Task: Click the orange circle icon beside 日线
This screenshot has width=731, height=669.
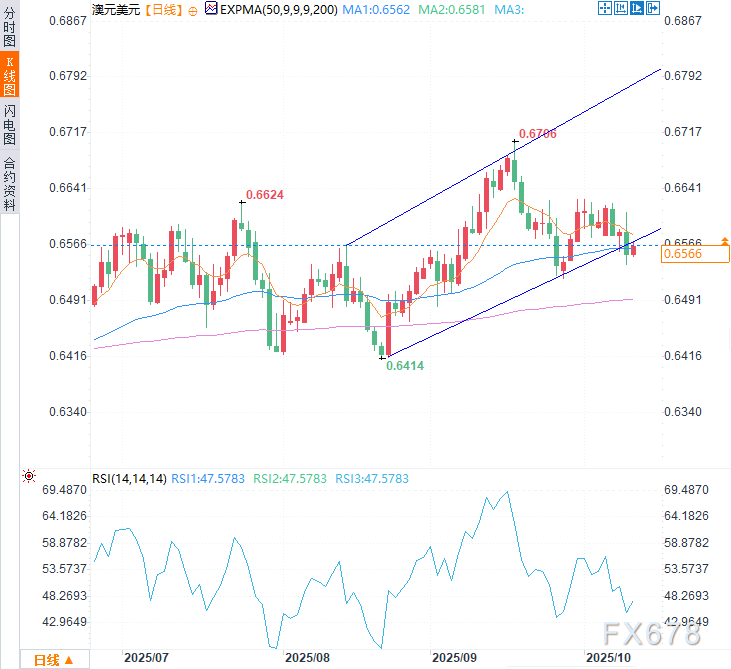Action: pos(193,11)
